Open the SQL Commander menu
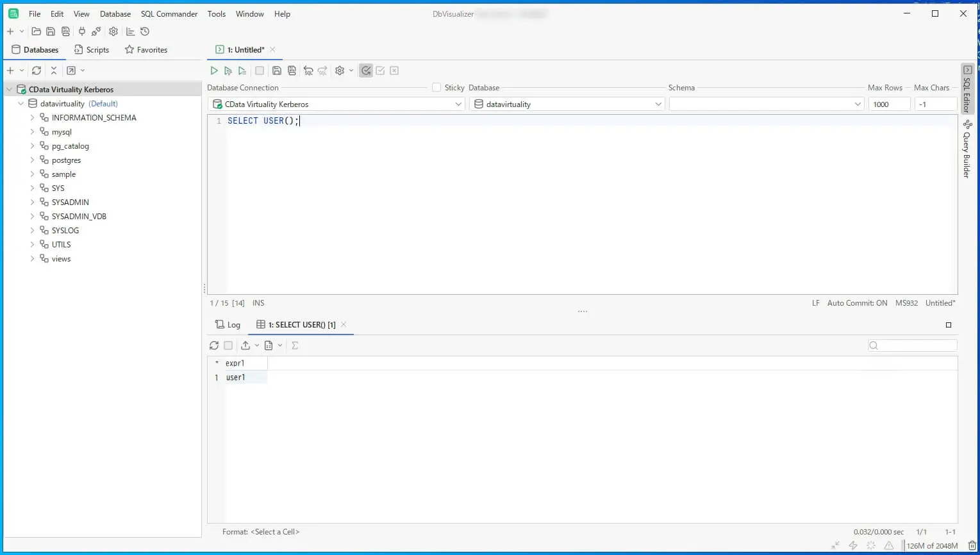This screenshot has height=555, width=980. (x=169, y=13)
